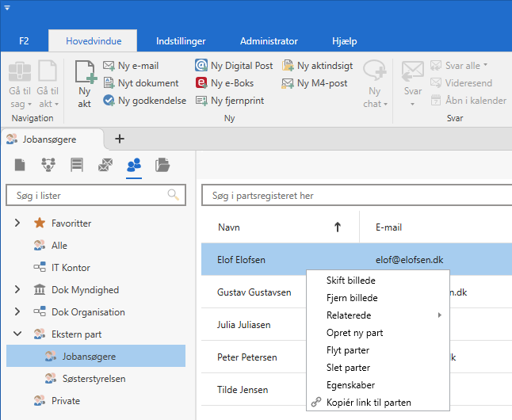This screenshot has height=420, width=512.
Task: Click the Ny chat speech bubble icon
Action: click(x=375, y=71)
